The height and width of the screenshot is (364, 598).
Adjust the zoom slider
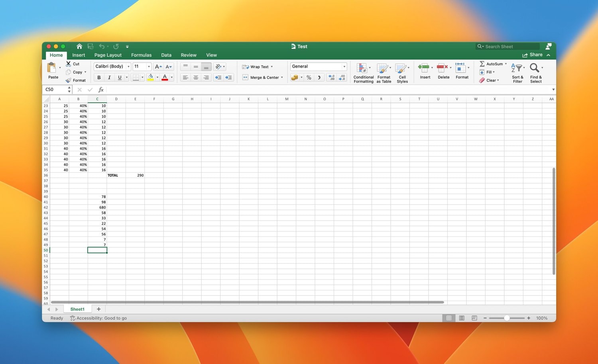point(507,318)
